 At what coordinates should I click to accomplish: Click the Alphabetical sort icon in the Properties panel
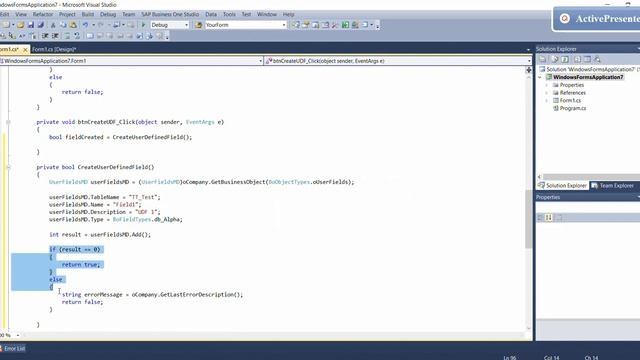549,218
